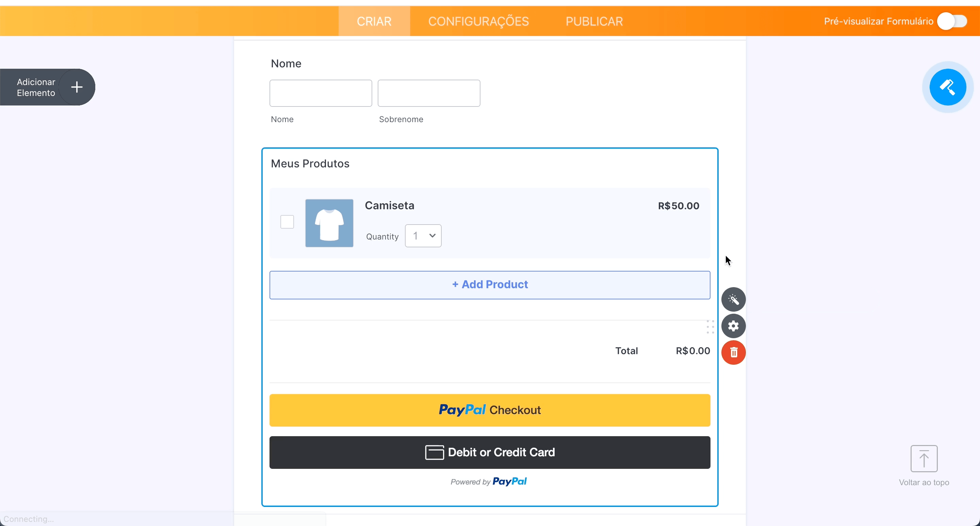Screen dimensions: 980x526
Task: Open the Form Designer paint roller
Action: (x=947, y=87)
